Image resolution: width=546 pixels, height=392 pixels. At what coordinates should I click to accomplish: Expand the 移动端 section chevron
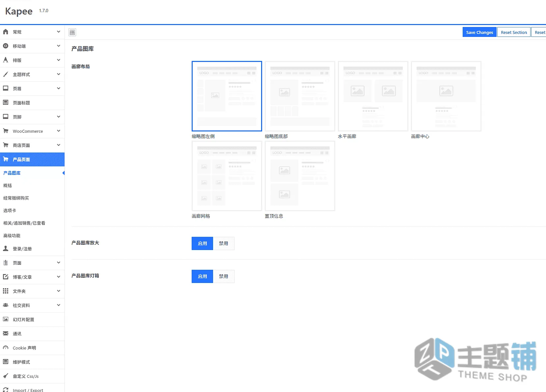59,46
